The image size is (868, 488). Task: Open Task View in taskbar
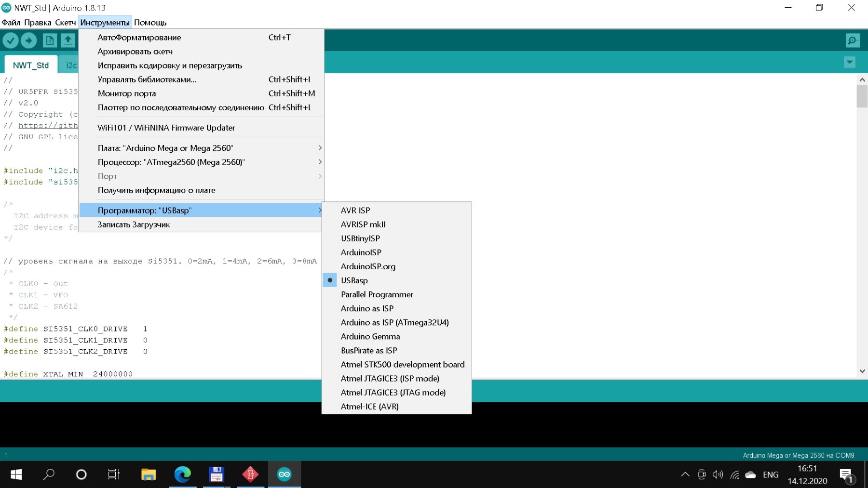(x=114, y=475)
